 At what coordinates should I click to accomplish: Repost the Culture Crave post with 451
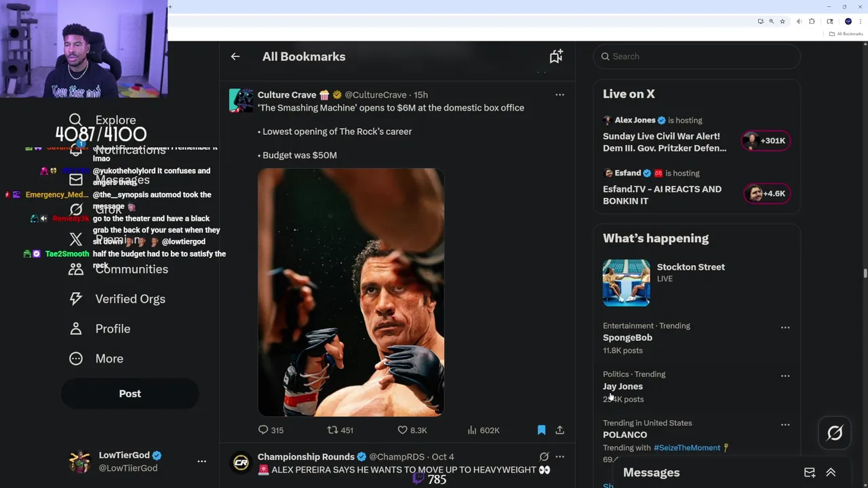pos(340,430)
